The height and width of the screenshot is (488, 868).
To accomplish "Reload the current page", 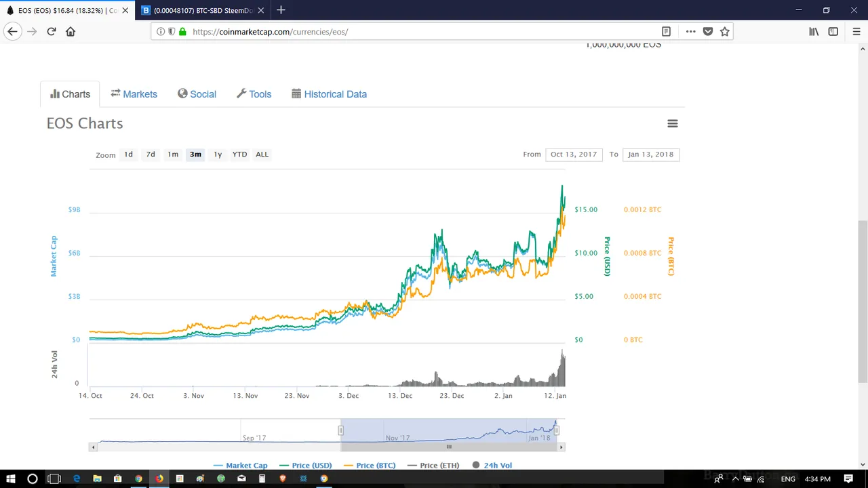I will point(51,31).
